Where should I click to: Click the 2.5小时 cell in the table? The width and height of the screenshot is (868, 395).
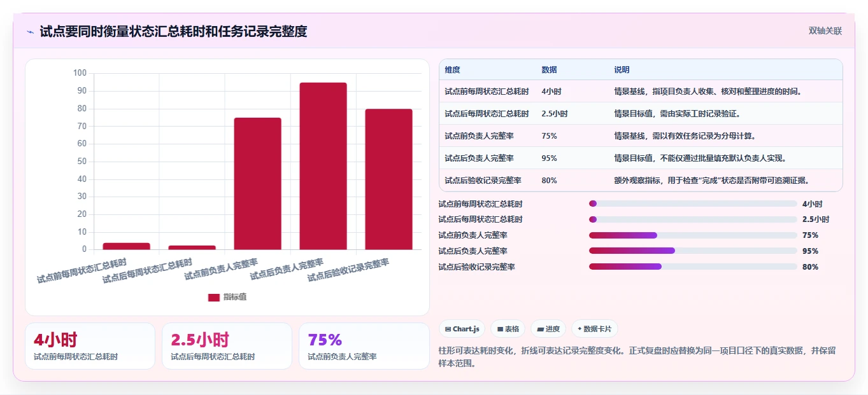[x=555, y=114]
